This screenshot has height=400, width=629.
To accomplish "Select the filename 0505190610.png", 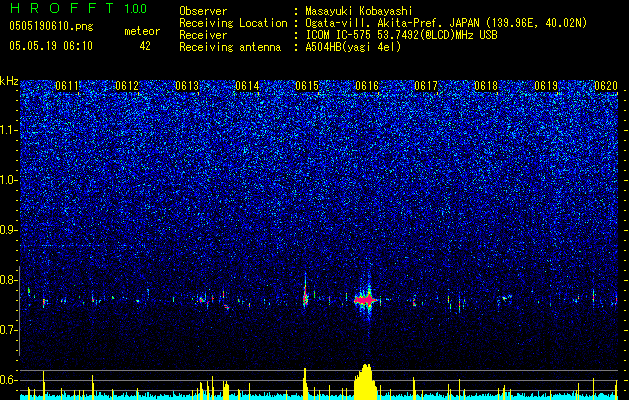I will tap(51, 27).
